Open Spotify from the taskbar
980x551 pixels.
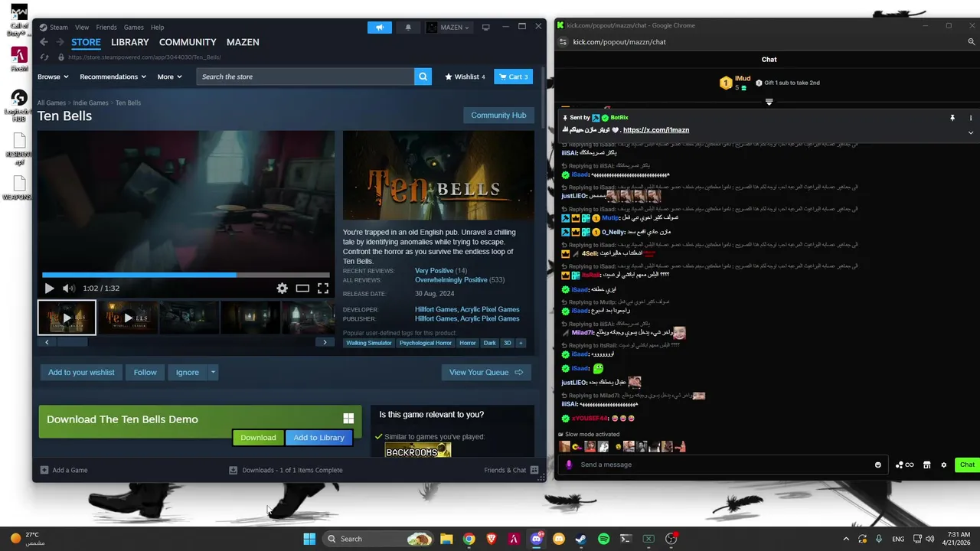[603, 539]
